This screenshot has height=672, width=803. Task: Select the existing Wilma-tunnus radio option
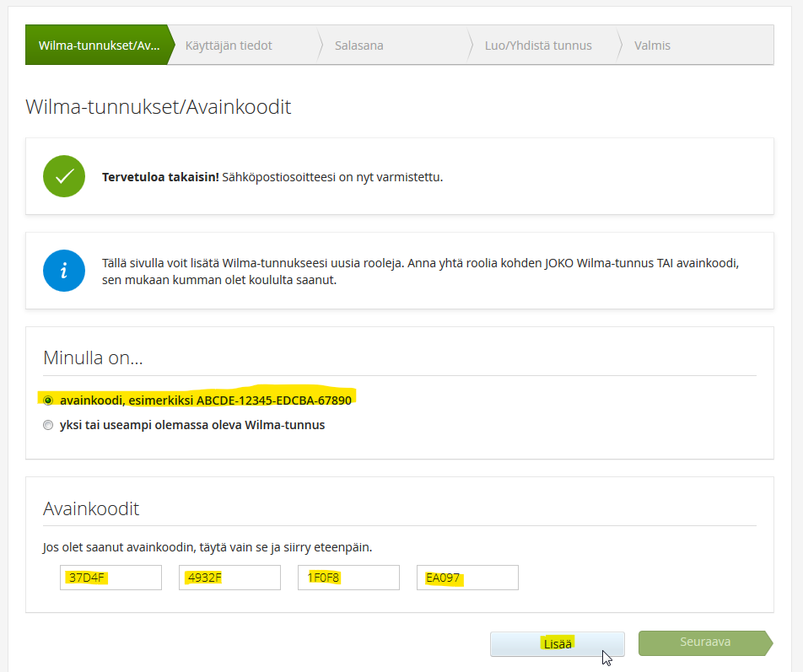coord(48,425)
